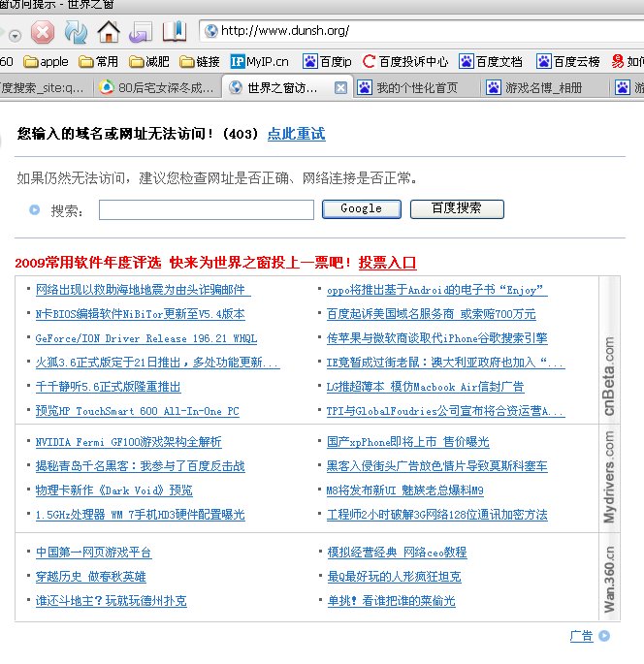This screenshot has height=664, width=644.
Task: Click the cnBeta.com vertical logo
Action: pyautogui.click(x=609, y=376)
